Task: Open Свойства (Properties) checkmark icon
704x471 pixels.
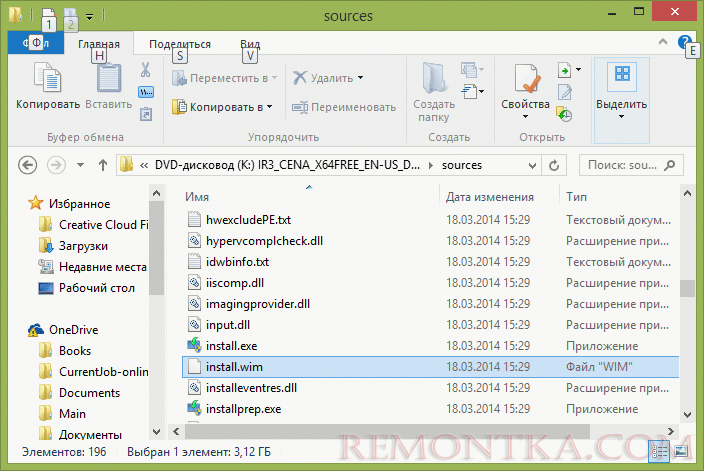Action: coord(526,78)
